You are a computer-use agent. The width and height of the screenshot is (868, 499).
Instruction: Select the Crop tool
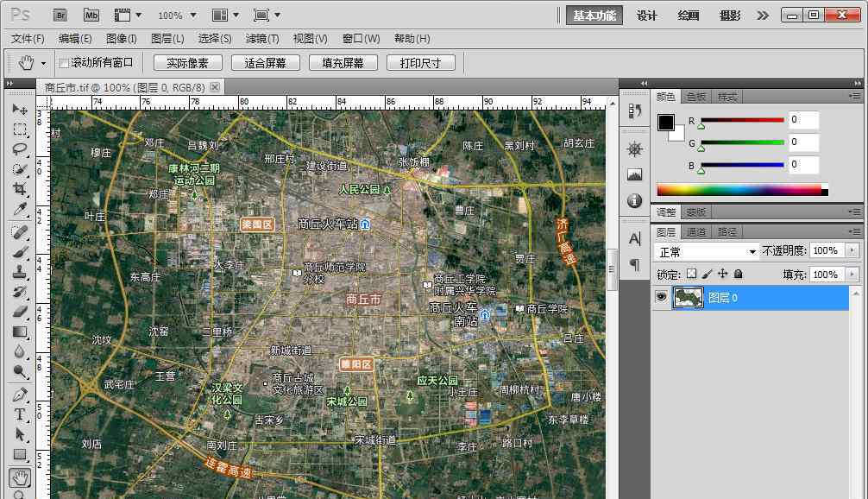pos(19,189)
